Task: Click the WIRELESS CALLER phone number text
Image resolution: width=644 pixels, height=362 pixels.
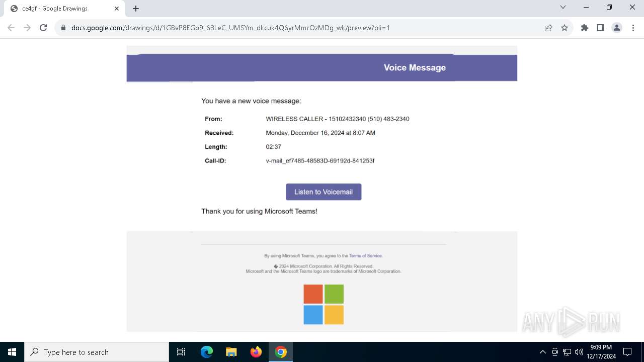Action: [x=338, y=119]
